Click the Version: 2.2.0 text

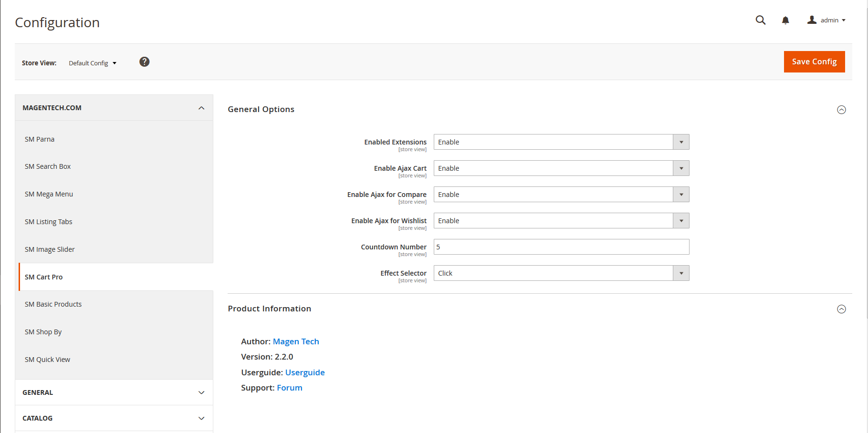pyautogui.click(x=267, y=357)
